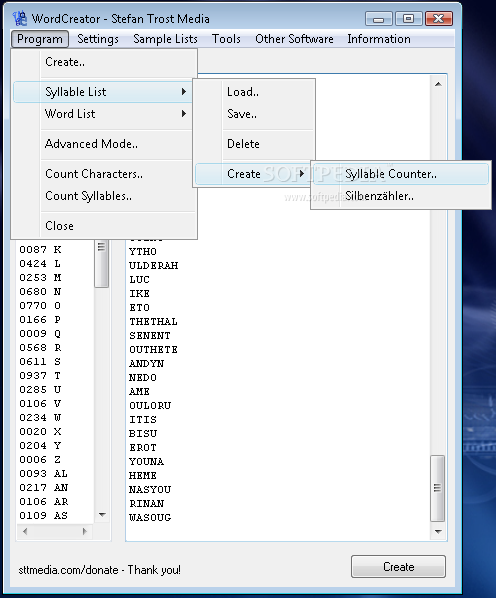Open the Tools menu
Screen dimensions: 496x598
coord(226,39)
